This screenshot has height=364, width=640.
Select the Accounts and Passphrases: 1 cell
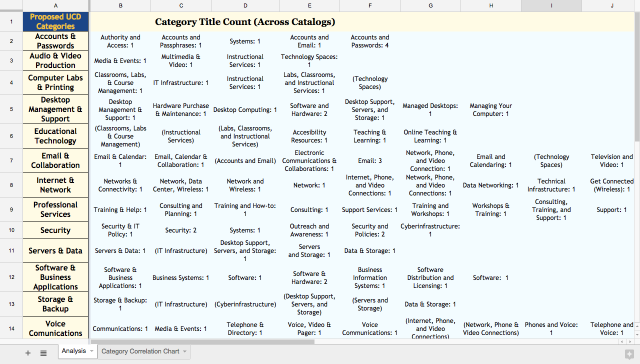click(x=181, y=41)
